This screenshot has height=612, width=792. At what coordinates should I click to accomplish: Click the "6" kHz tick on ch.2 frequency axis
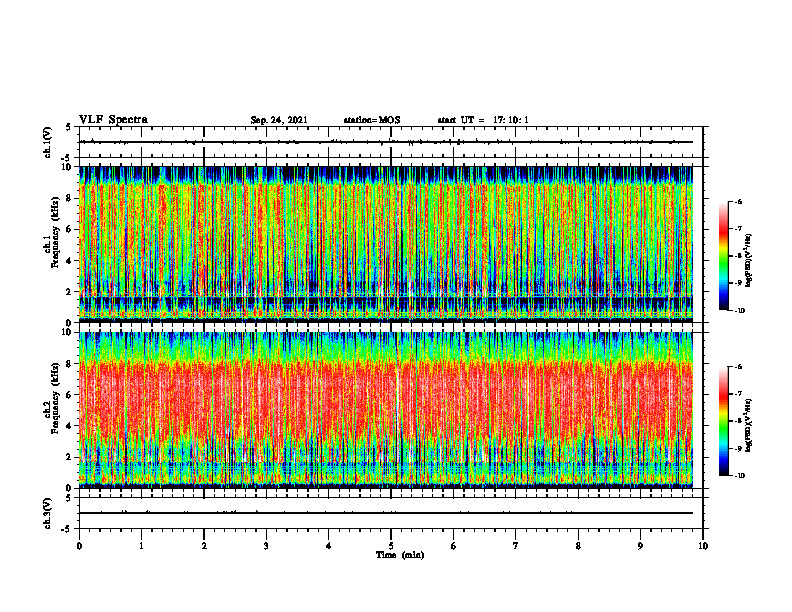[69, 395]
